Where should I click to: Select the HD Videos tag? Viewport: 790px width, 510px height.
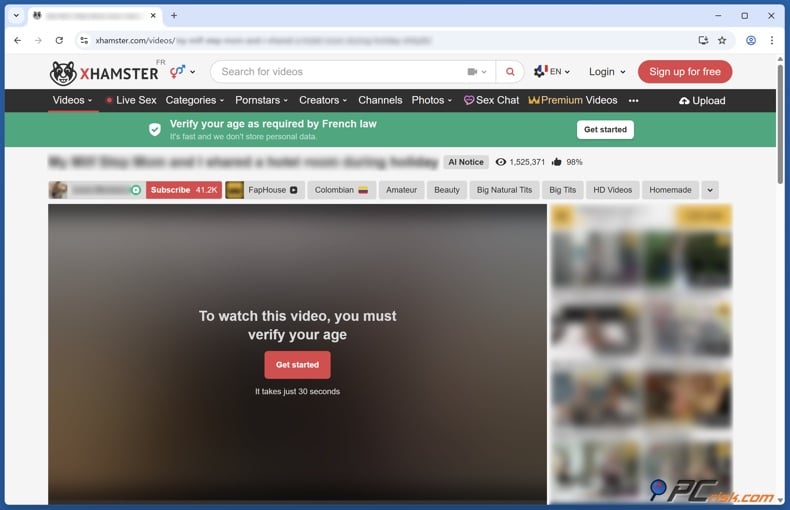pos(612,190)
